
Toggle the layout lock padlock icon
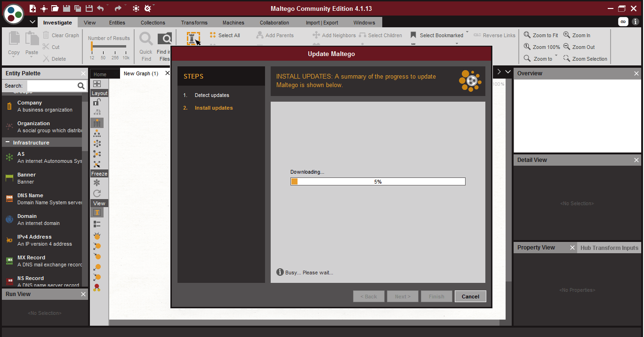click(x=97, y=102)
